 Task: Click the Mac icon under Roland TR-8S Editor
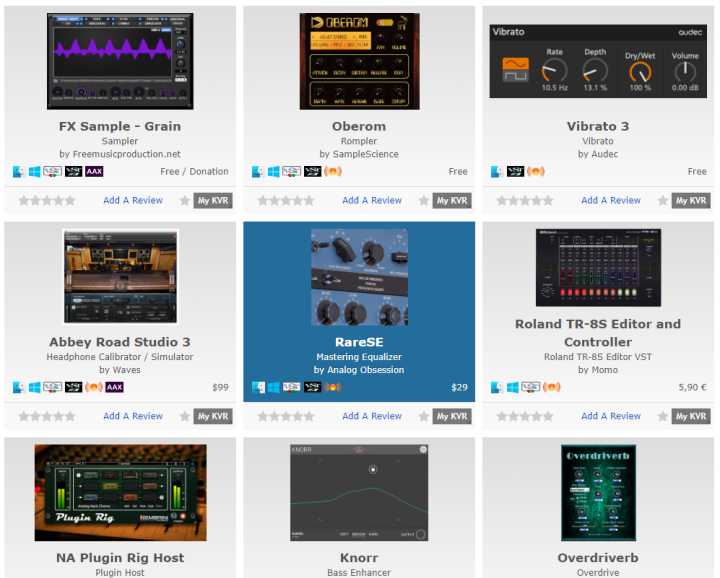pos(496,387)
